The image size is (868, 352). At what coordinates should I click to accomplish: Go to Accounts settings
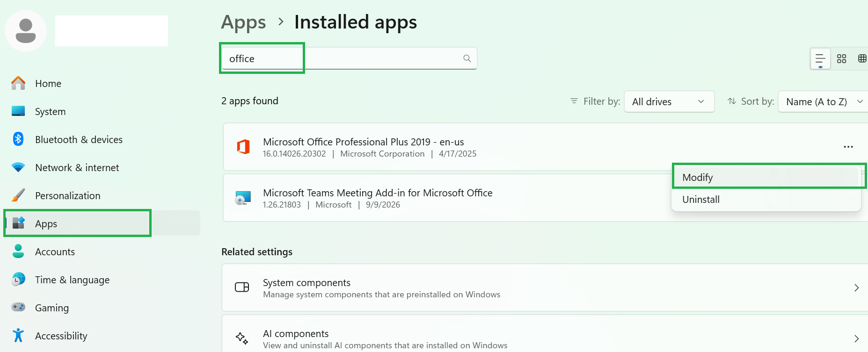102,251
